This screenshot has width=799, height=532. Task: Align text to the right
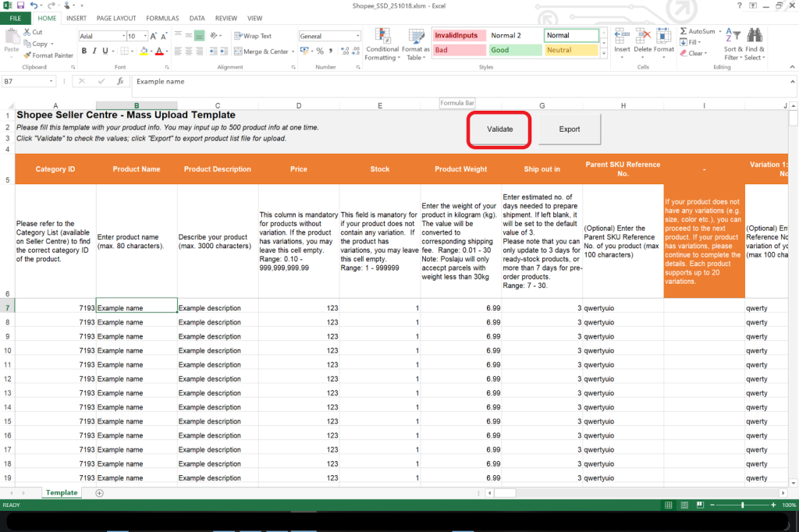click(x=199, y=51)
